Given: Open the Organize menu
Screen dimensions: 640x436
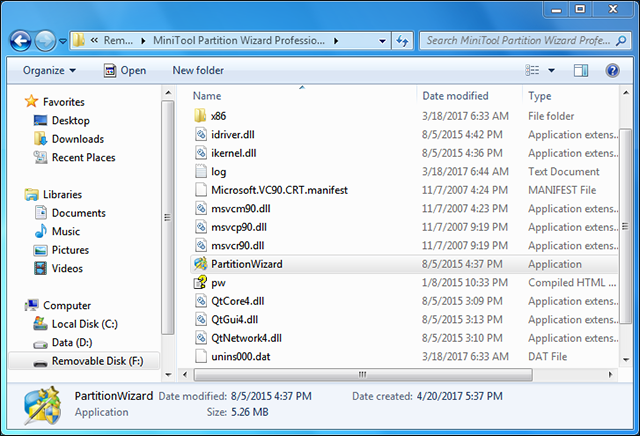Looking at the screenshot, I should (x=49, y=71).
